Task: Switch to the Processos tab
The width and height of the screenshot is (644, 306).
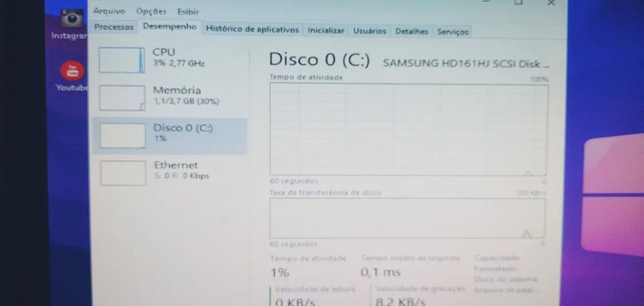Action: tap(114, 27)
